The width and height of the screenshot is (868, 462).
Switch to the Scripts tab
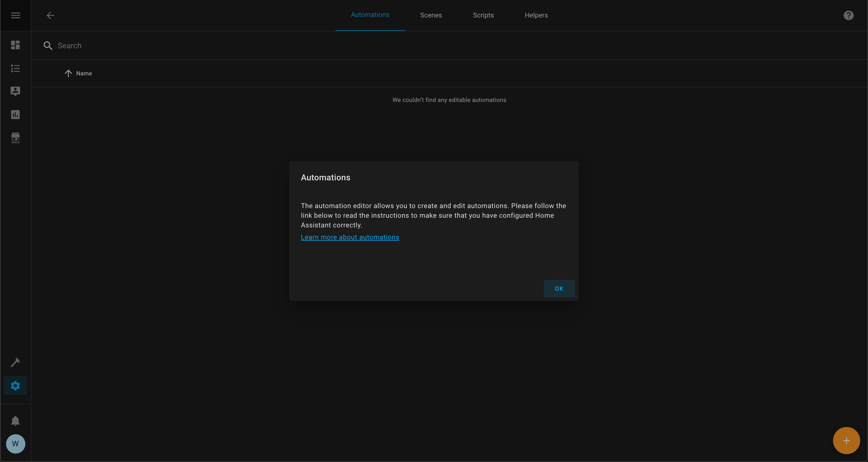point(483,15)
